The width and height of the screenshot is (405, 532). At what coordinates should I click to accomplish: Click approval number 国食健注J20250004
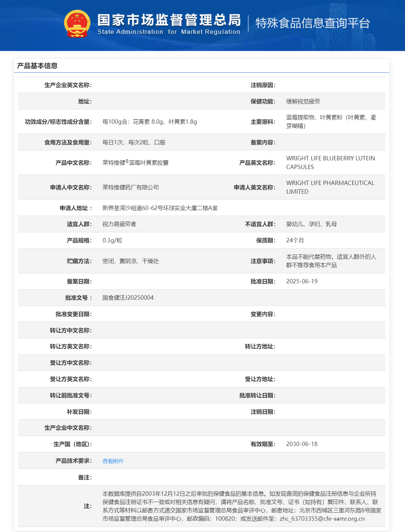(128, 298)
